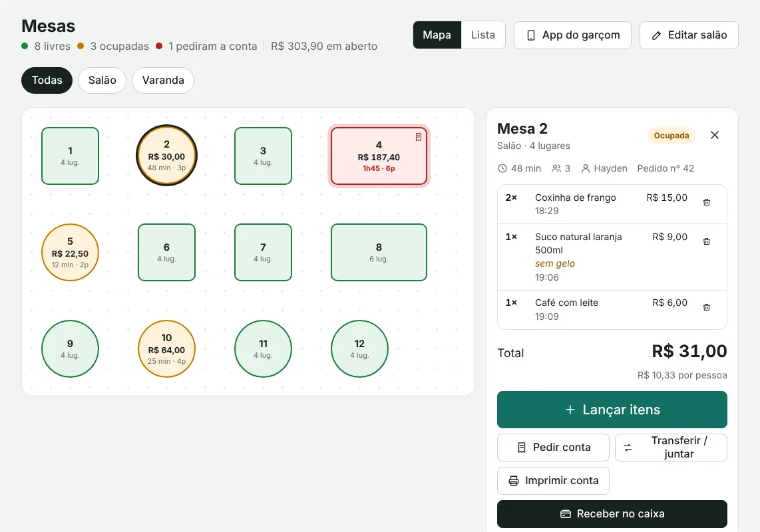This screenshot has height=532, width=760.
Task: Click 'Pedido nº 42' order number
Action: 665,168
